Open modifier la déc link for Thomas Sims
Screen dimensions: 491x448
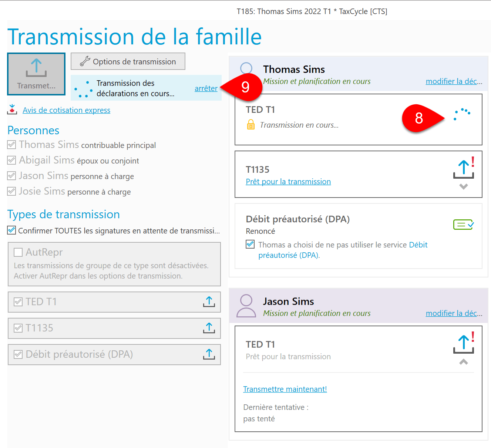click(454, 81)
